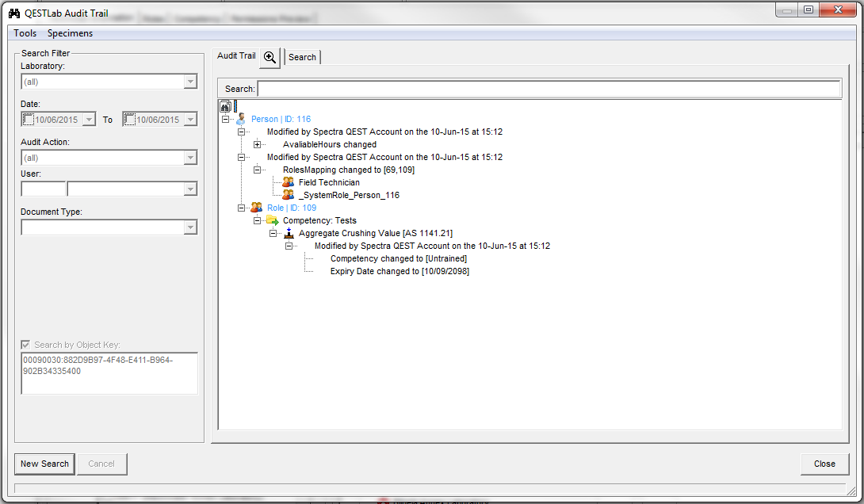The image size is (864, 504).
Task: Expand the AvaliableHours changed node
Action: [x=257, y=144]
